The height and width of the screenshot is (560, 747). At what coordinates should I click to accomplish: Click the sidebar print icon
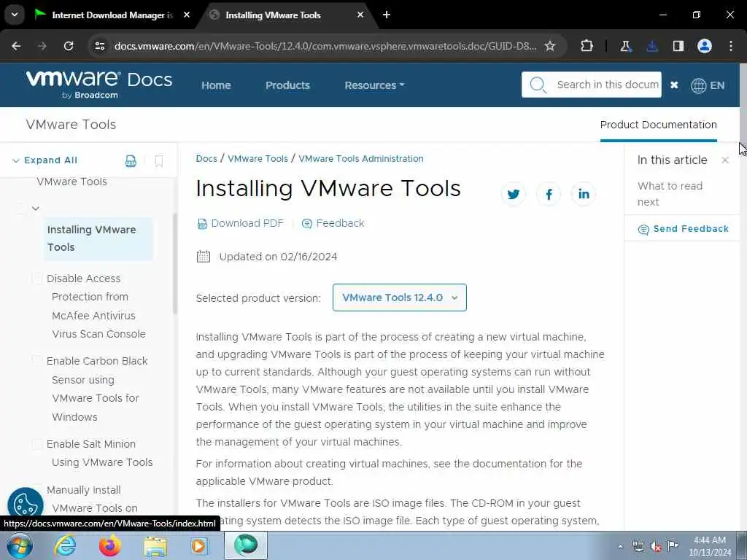pos(131,161)
